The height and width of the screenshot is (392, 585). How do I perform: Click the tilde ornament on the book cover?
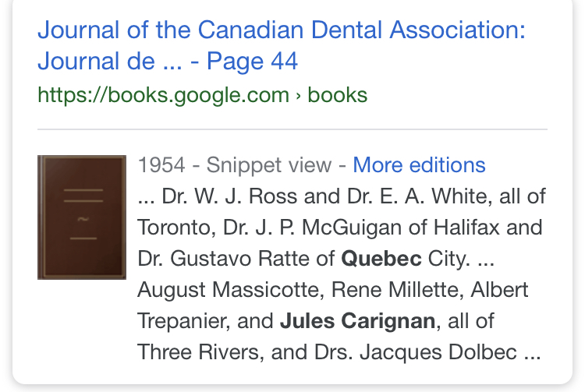tap(83, 219)
